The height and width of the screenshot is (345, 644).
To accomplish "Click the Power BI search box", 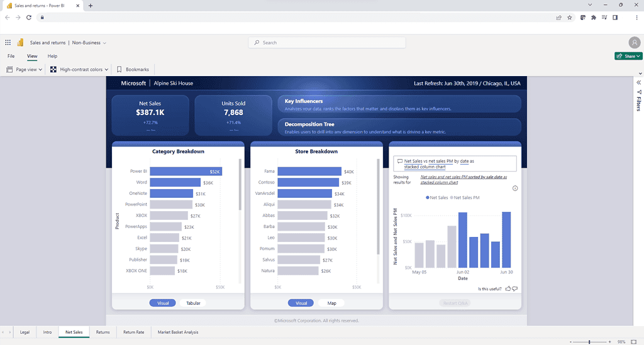I will (x=327, y=43).
